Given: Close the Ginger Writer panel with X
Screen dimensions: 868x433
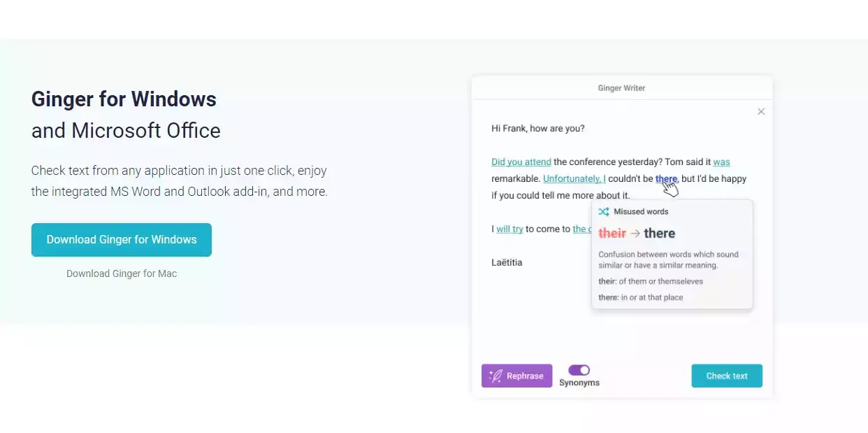Looking at the screenshot, I should click(761, 112).
